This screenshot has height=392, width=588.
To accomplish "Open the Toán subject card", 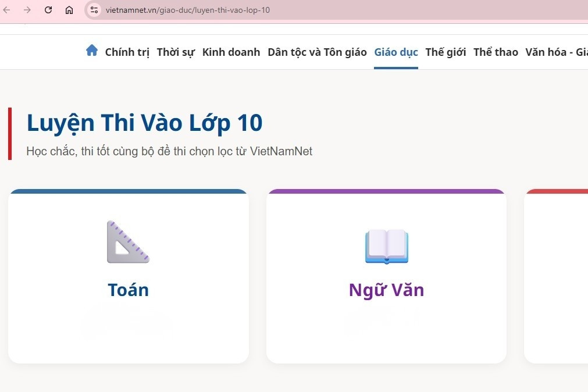I will pos(128,277).
